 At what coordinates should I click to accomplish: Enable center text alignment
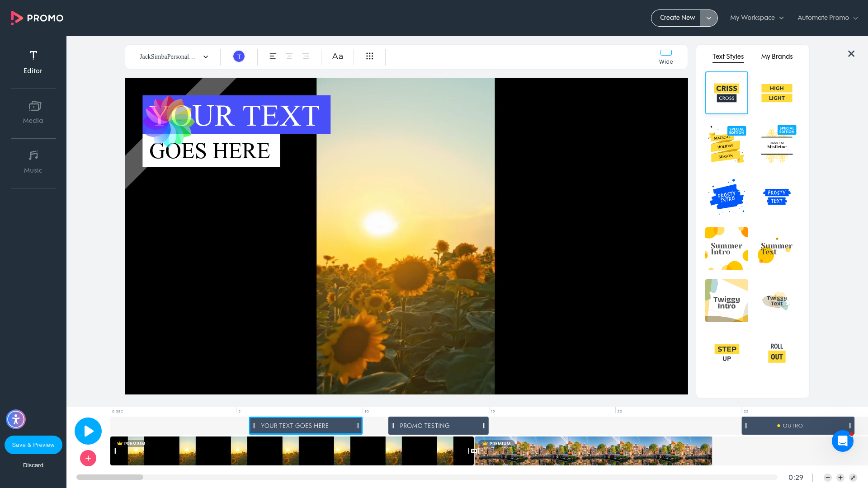tap(289, 56)
